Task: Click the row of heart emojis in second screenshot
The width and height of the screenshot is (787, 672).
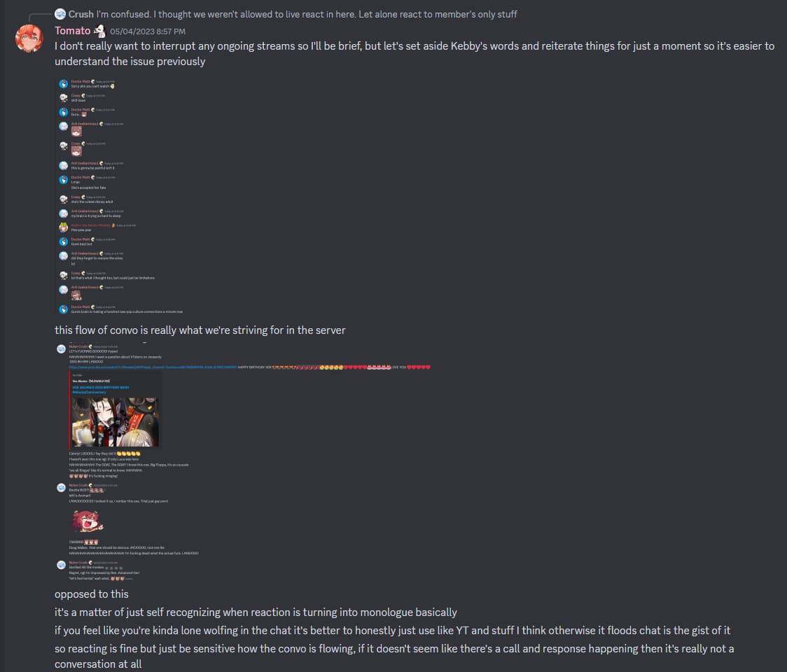Action: pos(351,367)
